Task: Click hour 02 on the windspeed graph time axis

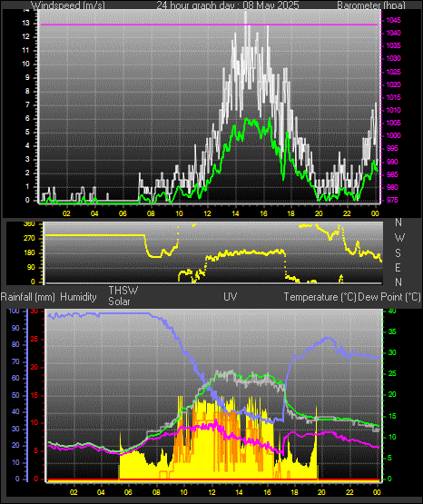Action: click(x=66, y=213)
